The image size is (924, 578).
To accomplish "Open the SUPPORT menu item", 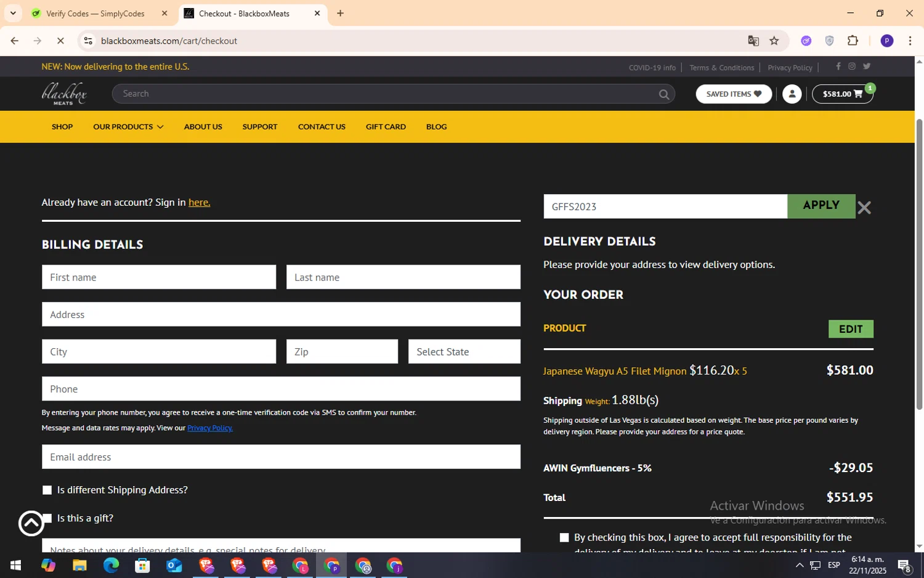I will [259, 127].
